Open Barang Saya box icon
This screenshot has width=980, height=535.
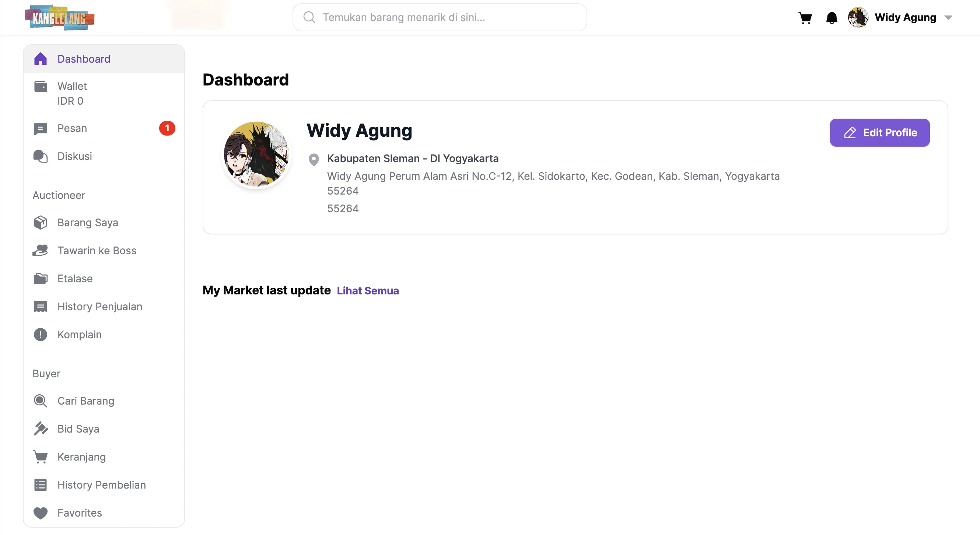(40, 223)
